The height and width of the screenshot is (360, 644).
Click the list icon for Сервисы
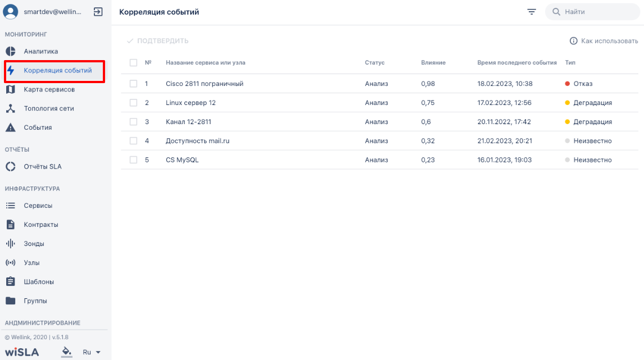coord(11,206)
